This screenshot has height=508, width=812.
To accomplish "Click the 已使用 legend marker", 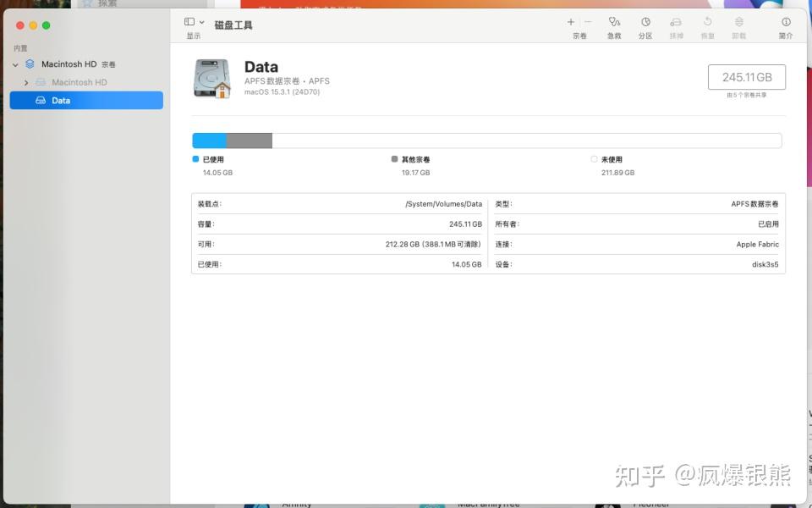I will (x=195, y=158).
